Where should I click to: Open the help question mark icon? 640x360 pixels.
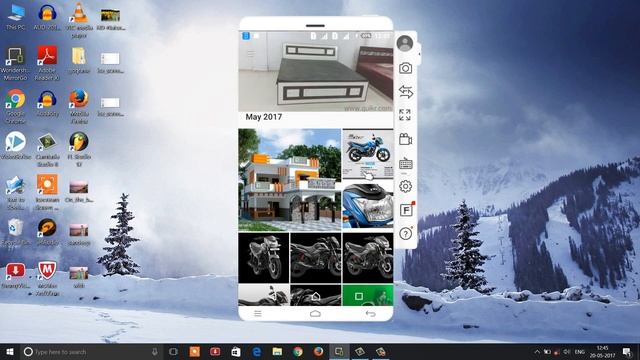[x=405, y=234]
